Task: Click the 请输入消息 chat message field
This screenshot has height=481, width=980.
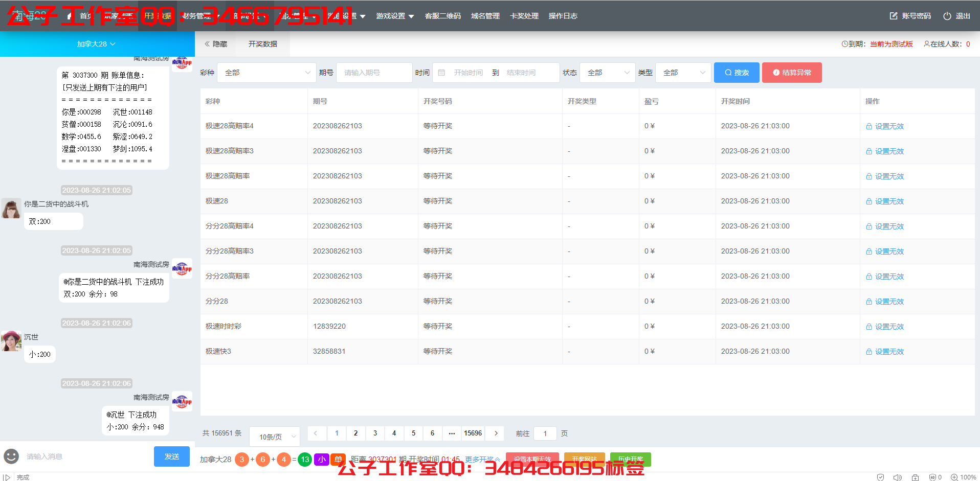Action: pyautogui.click(x=87, y=456)
